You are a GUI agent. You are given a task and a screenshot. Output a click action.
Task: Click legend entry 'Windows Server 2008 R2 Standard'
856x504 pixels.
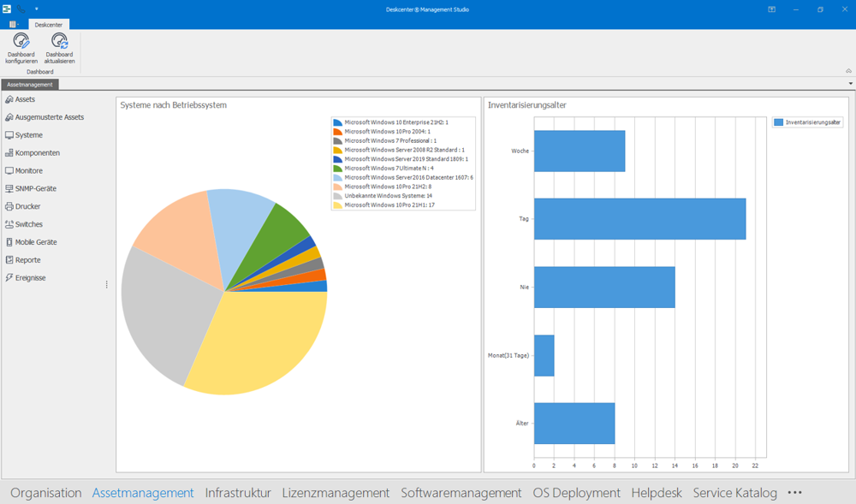pos(405,150)
